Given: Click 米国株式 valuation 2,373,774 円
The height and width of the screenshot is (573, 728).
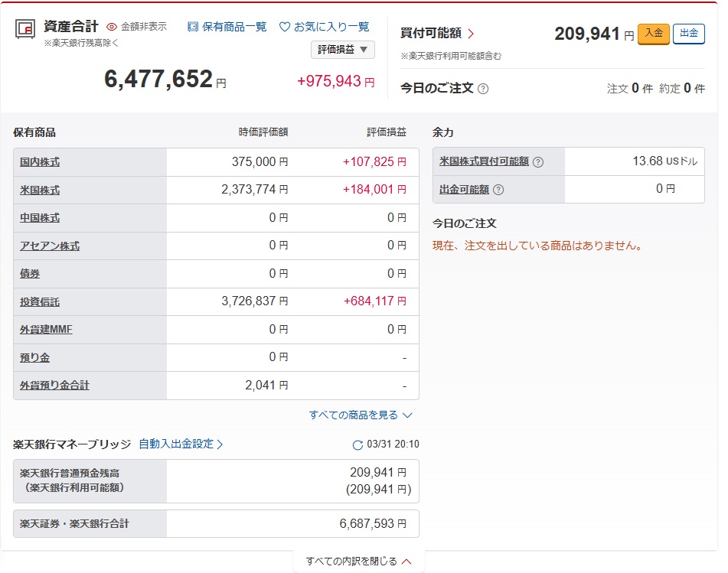Looking at the screenshot, I should (254, 190).
